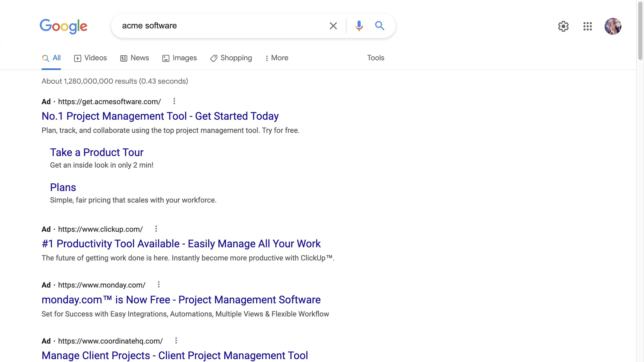The height and width of the screenshot is (362, 644).
Task: Click into the 'acme software' search field
Action: pos(221,26)
